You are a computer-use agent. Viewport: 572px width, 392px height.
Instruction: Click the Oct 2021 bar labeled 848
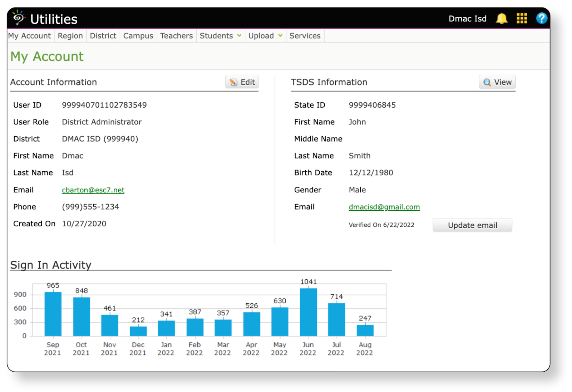tap(82, 317)
